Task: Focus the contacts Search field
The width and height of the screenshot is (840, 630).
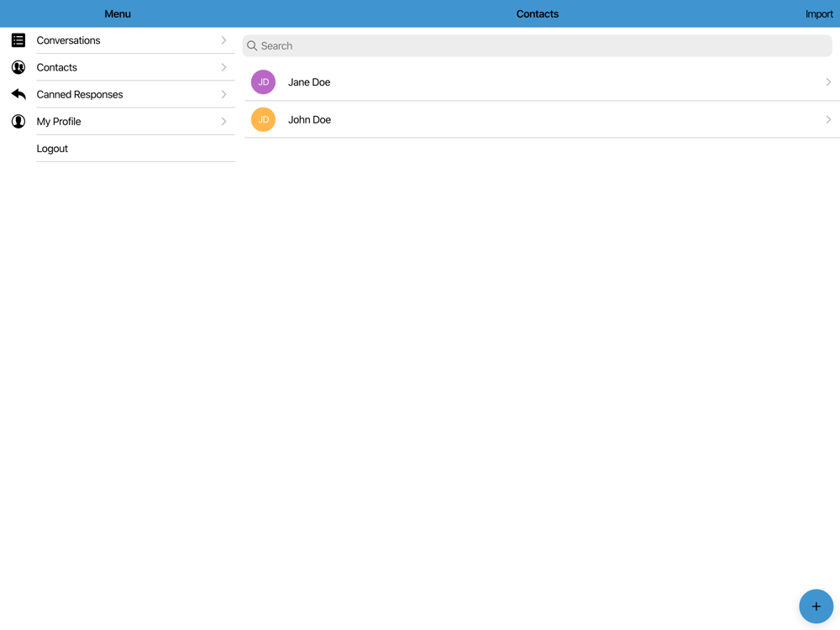Action: pos(537,45)
